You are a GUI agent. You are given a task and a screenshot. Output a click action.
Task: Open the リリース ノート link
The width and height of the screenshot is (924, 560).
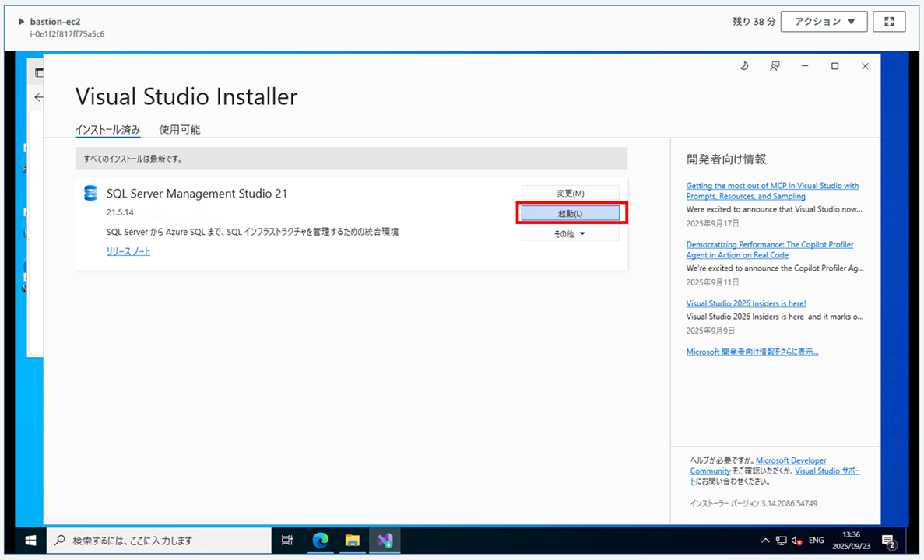click(128, 251)
